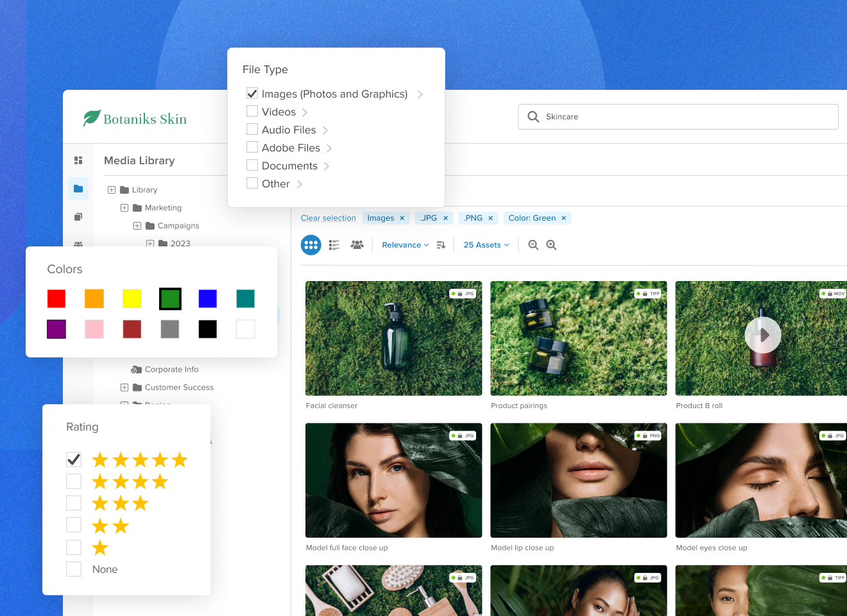Viewport: 847px width, 616px height.
Task: Remove the .PNG filter chip
Action: (x=491, y=218)
